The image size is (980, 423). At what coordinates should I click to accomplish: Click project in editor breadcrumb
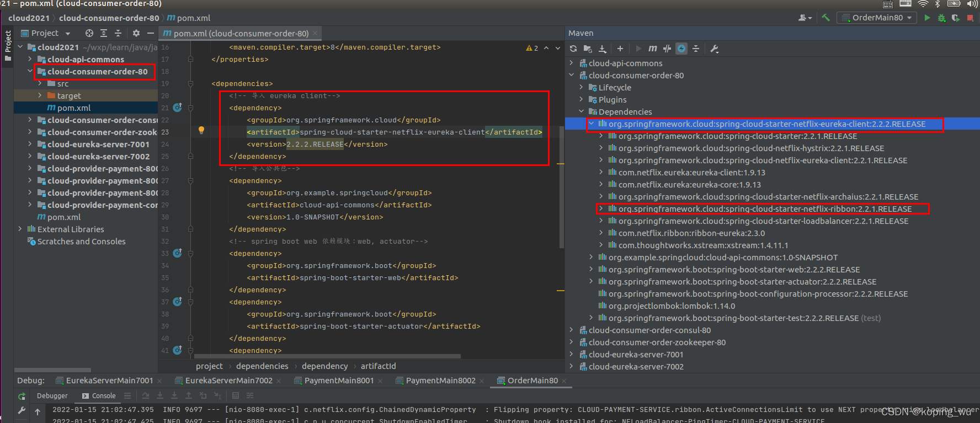pyautogui.click(x=209, y=366)
